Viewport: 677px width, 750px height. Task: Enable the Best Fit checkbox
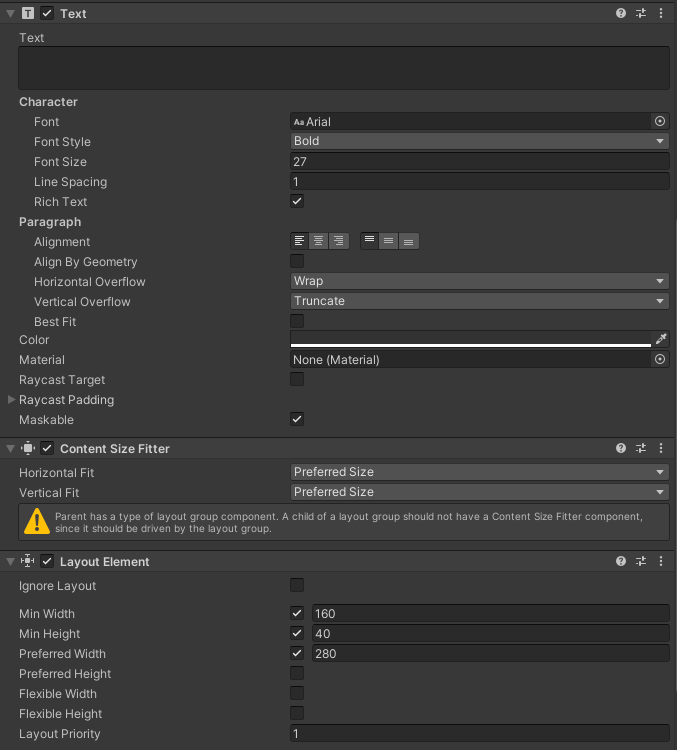click(297, 321)
